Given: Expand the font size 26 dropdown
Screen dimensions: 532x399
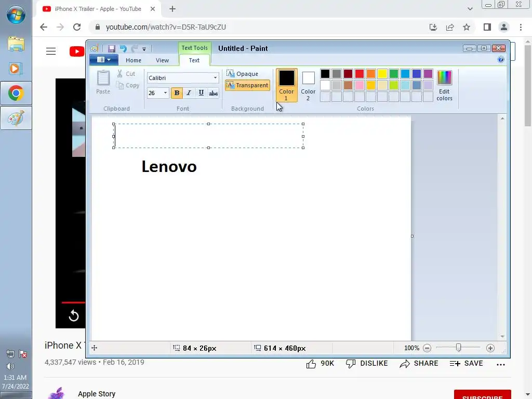Looking at the screenshot, I should (165, 92).
